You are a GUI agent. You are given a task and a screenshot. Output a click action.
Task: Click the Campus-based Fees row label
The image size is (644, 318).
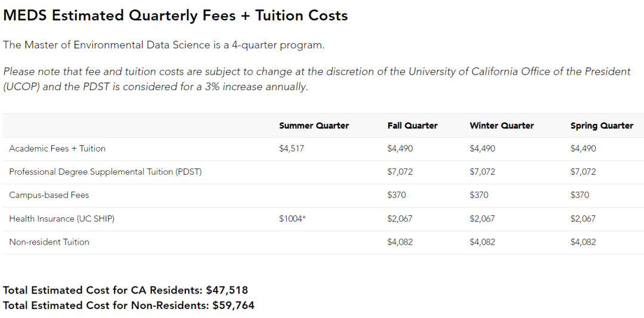coord(49,195)
